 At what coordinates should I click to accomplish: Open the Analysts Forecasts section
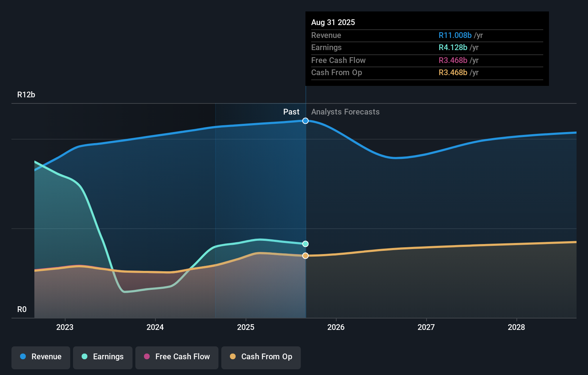click(345, 112)
